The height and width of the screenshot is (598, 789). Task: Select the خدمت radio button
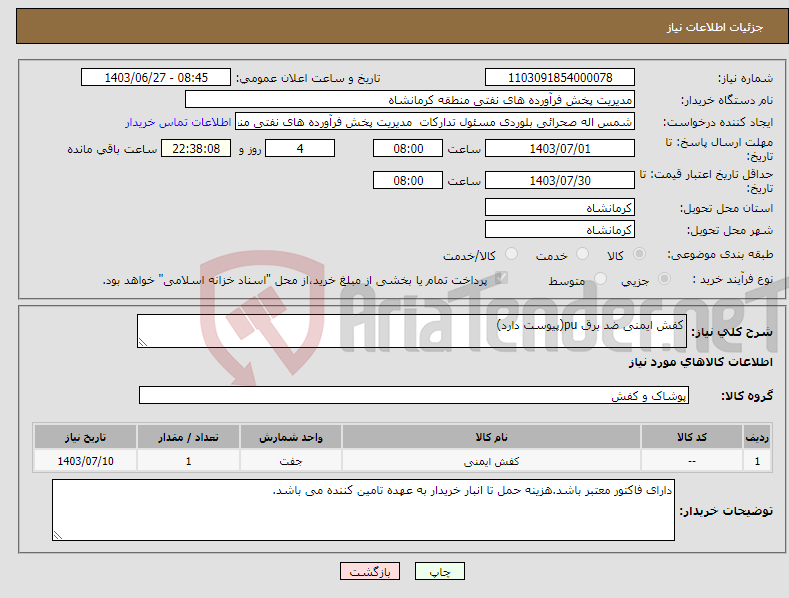click(x=582, y=254)
